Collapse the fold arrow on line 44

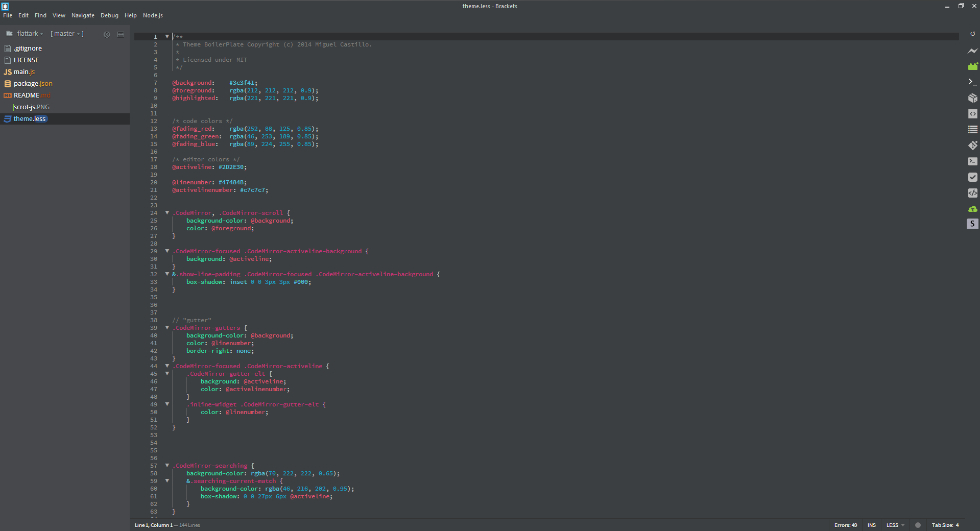coord(167,366)
